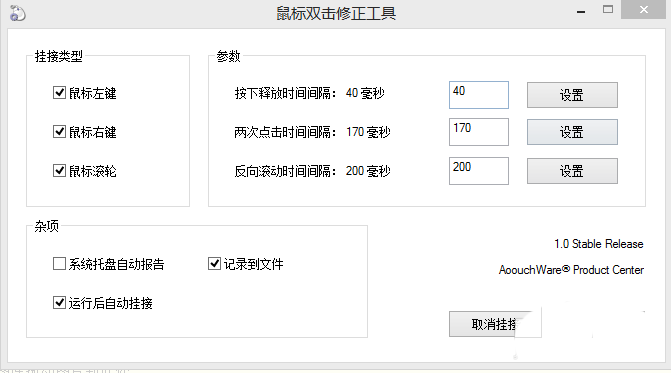
Task: Click the 取消挂接 button
Action: point(495,324)
